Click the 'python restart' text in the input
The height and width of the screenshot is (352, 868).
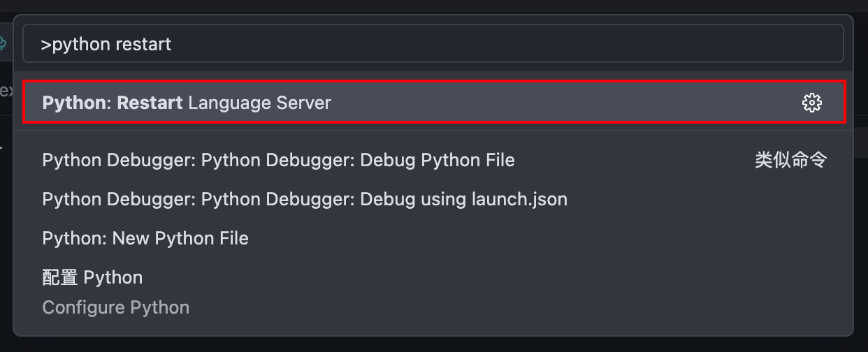112,45
